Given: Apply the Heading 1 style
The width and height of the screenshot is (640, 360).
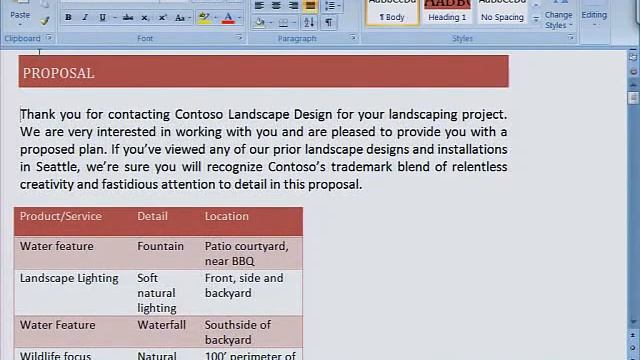Looking at the screenshot, I should [x=447, y=12].
